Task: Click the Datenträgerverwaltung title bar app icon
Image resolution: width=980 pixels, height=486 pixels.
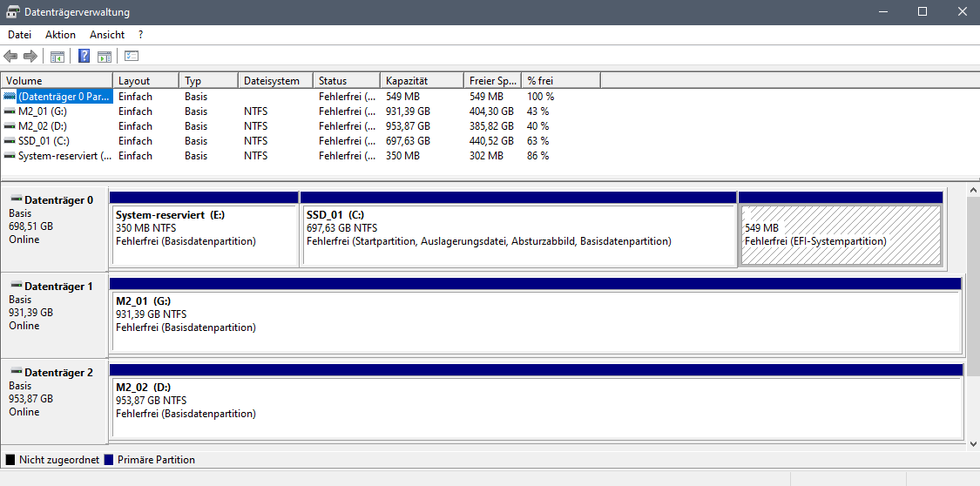Action: click(x=12, y=12)
